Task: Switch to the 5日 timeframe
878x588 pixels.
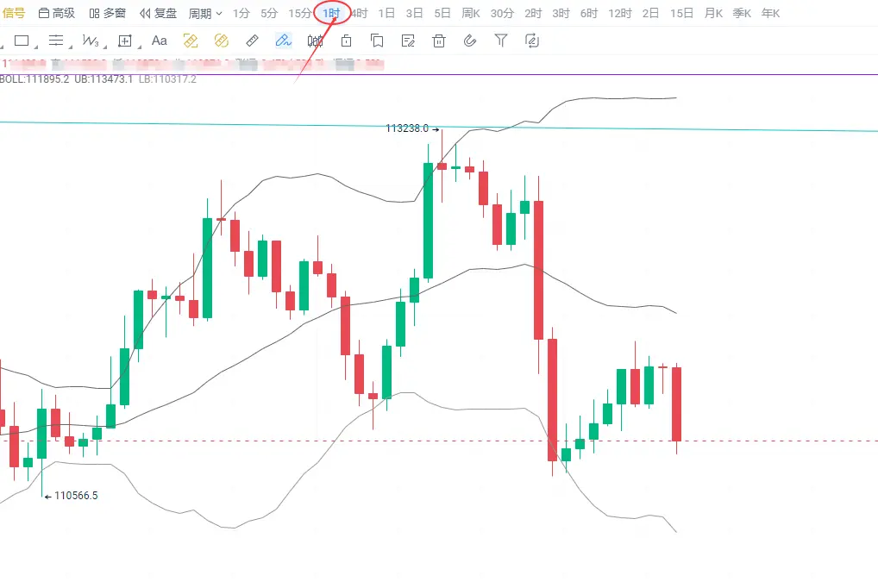Action: point(442,14)
